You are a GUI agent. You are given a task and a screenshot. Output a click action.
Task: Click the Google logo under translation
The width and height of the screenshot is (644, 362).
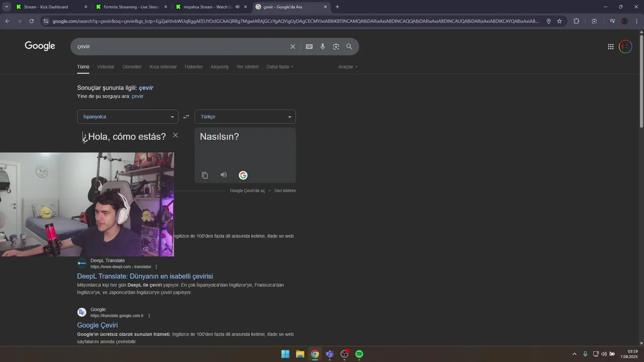pos(243,175)
